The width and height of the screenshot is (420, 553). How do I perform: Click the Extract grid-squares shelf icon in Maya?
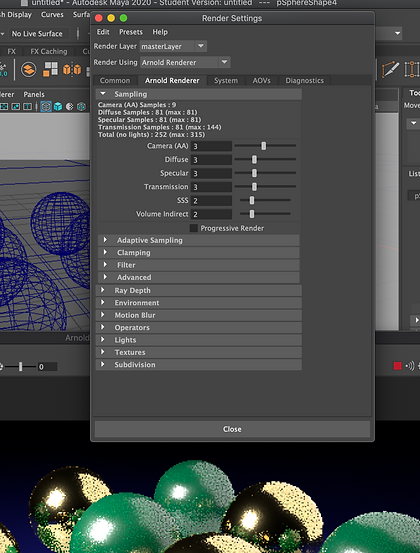50,69
